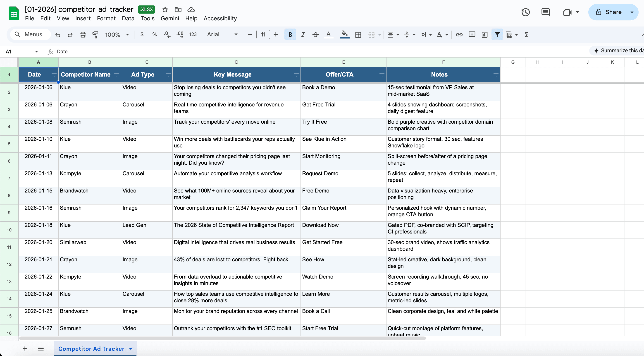Open the borders menu

click(x=358, y=34)
